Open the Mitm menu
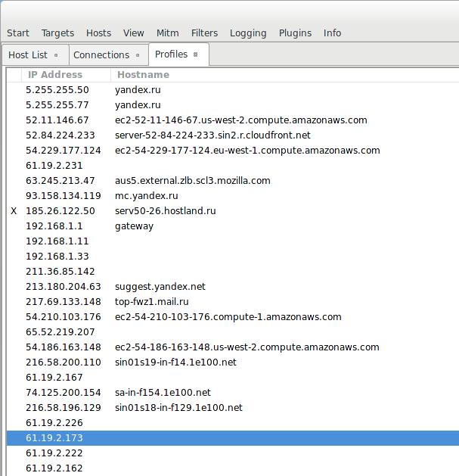Image resolution: width=459 pixels, height=476 pixels. pyautogui.click(x=167, y=33)
